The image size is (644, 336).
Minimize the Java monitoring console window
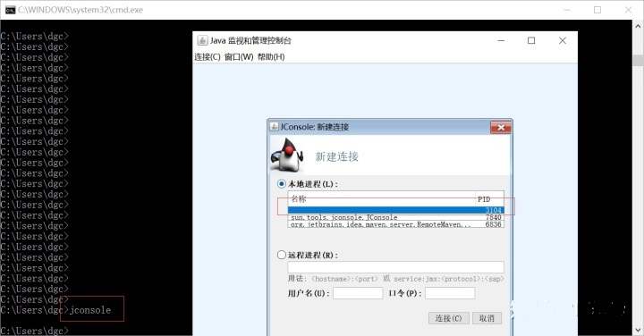[501, 40]
